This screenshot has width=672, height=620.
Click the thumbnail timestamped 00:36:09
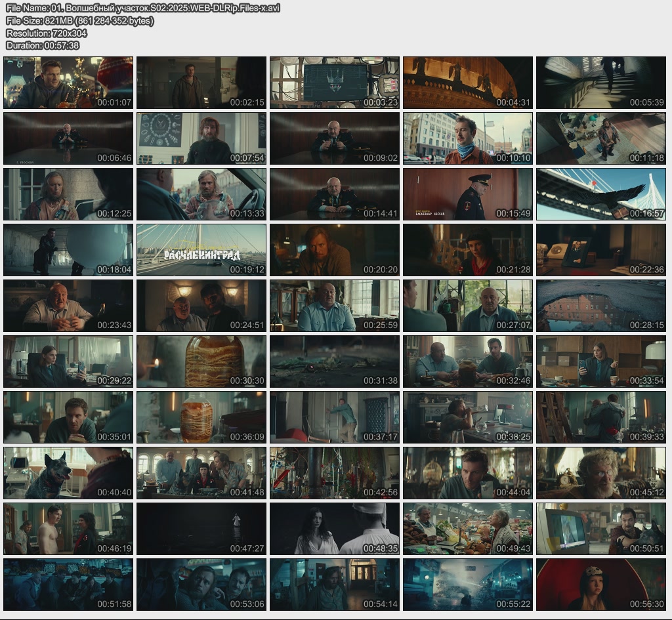[x=201, y=417]
